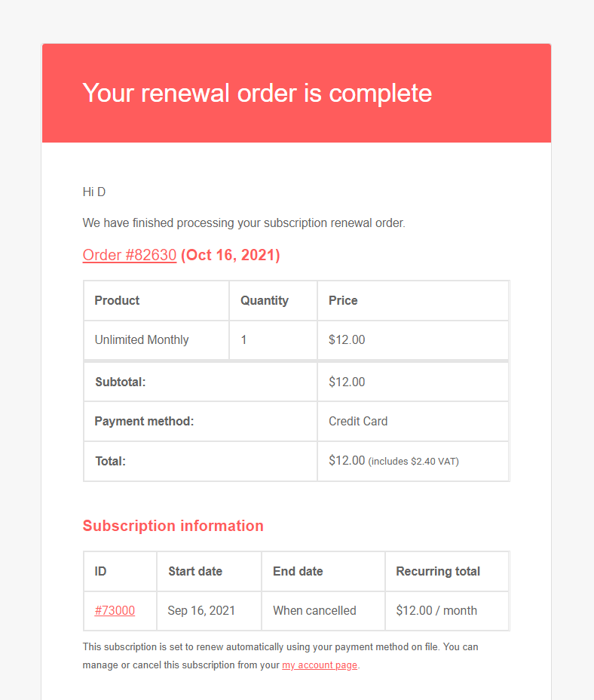594x700 pixels.
Task: Select the Start date column header
Action: tap(195, 572)
